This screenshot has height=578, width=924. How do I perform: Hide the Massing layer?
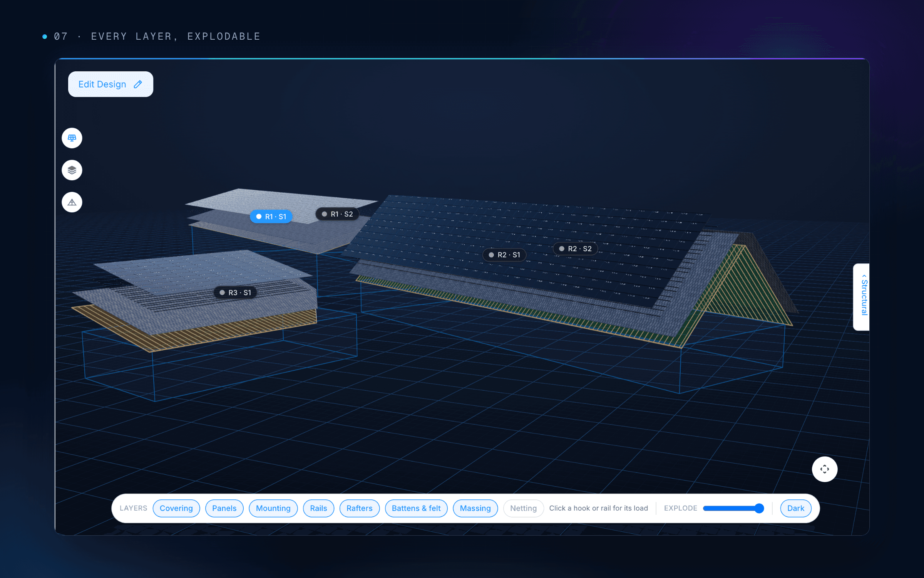[x=475, y=508]
